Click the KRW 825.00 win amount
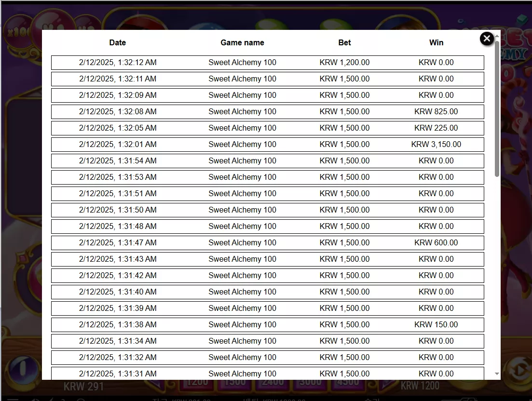Viewport: 532px width, 401px height. [436, 111]
